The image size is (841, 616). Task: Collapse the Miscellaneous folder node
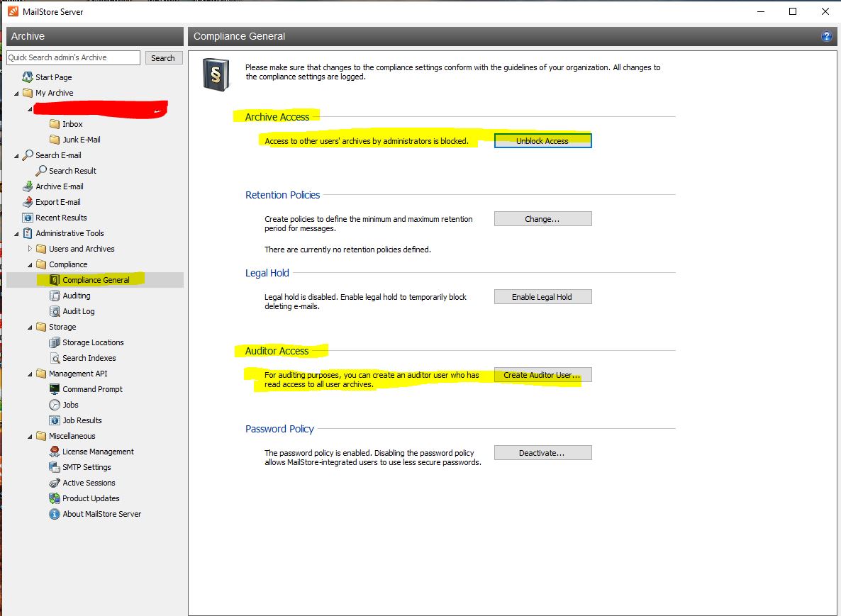click(x=30, y=436)
